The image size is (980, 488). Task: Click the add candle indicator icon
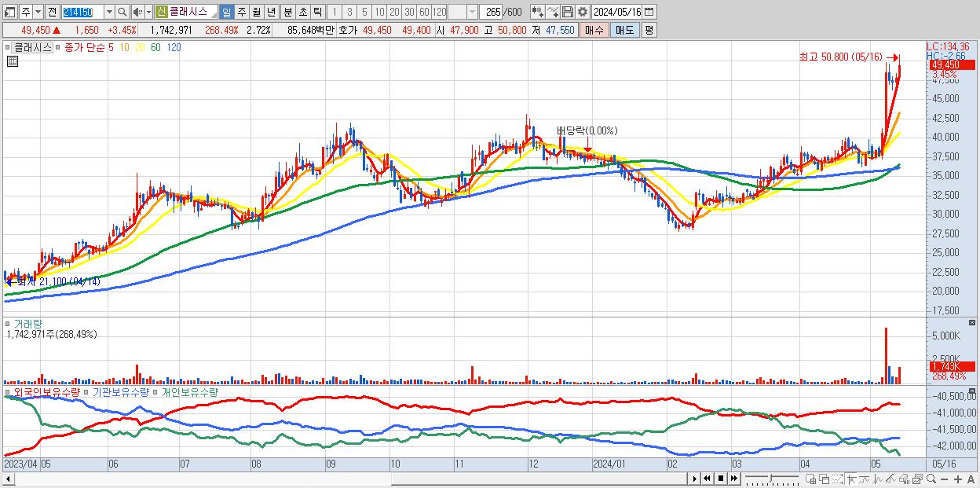coord(537,12)
